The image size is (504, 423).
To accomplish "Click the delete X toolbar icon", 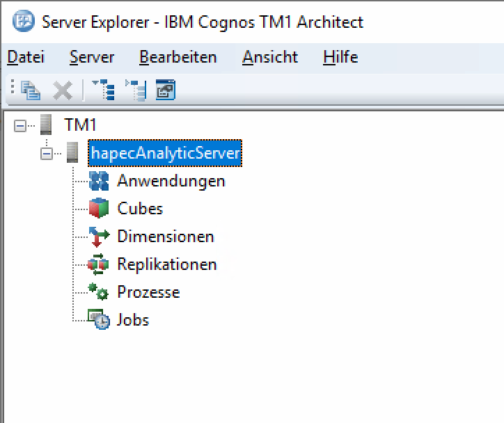I will click(63, 90).
